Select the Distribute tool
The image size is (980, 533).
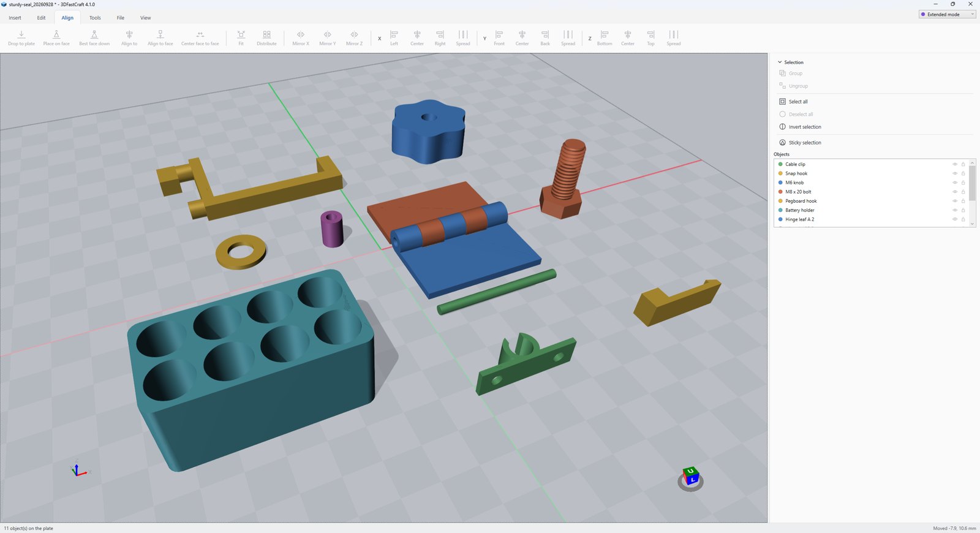pos(266,38)
